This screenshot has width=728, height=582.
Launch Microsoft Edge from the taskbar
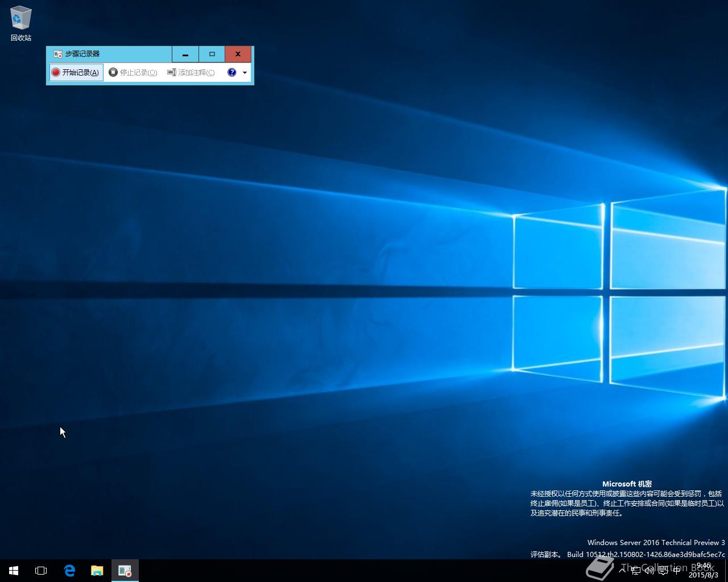pos(69,571)
